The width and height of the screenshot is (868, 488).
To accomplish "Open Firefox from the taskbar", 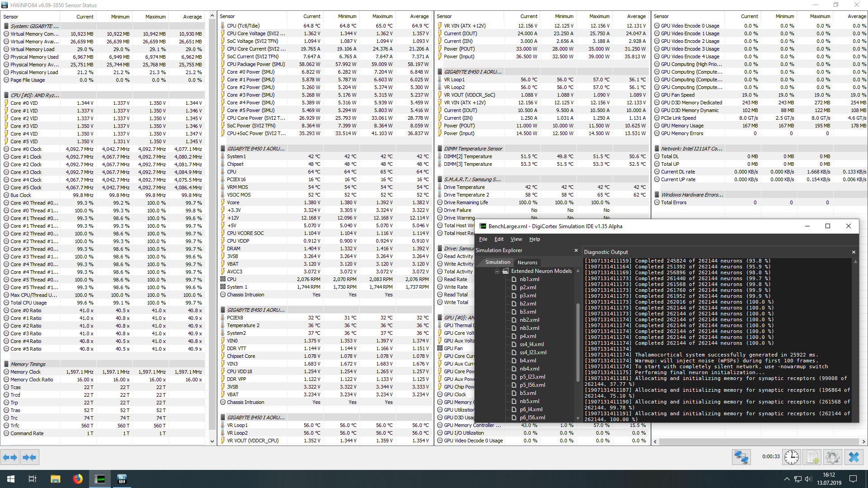I will tap(78, 479).
